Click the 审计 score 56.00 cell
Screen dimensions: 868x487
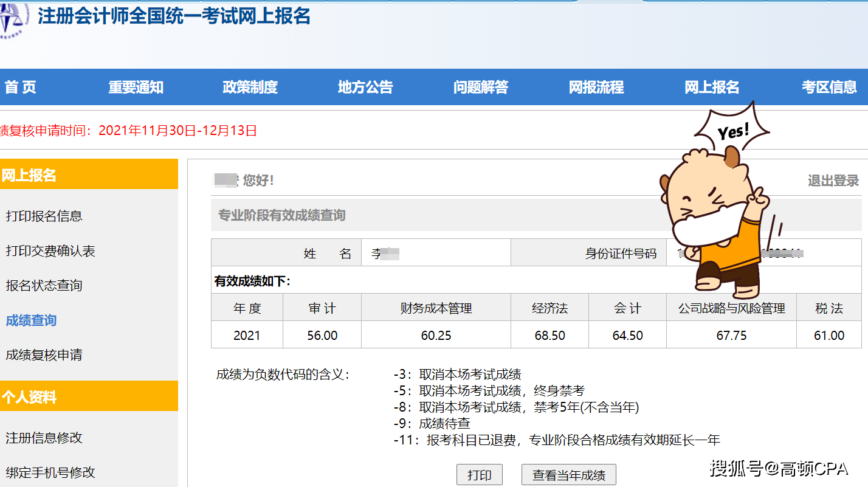pos(322,335)
